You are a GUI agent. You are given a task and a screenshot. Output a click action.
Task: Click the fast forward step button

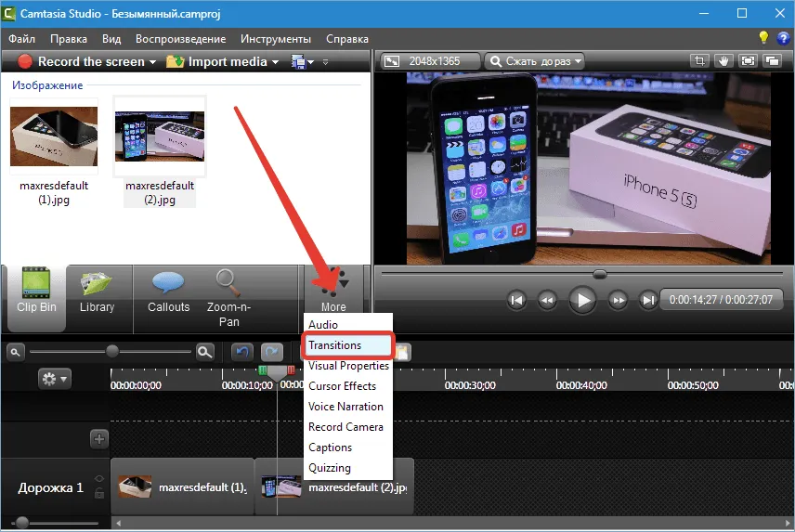(618, 300)
